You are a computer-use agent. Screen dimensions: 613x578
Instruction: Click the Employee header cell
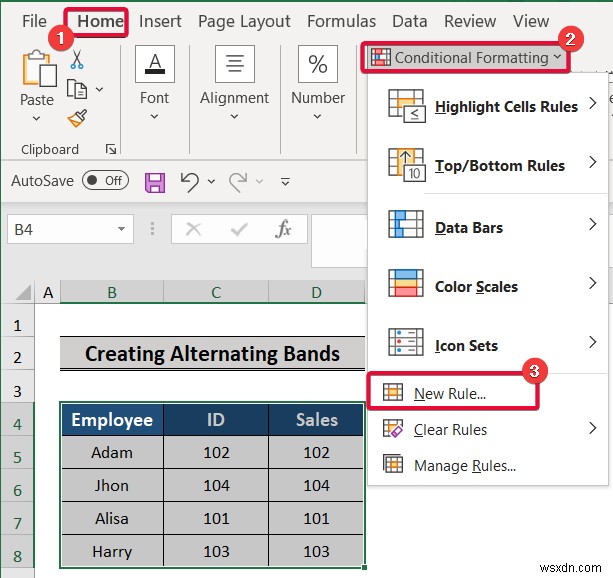click(112, 420)
